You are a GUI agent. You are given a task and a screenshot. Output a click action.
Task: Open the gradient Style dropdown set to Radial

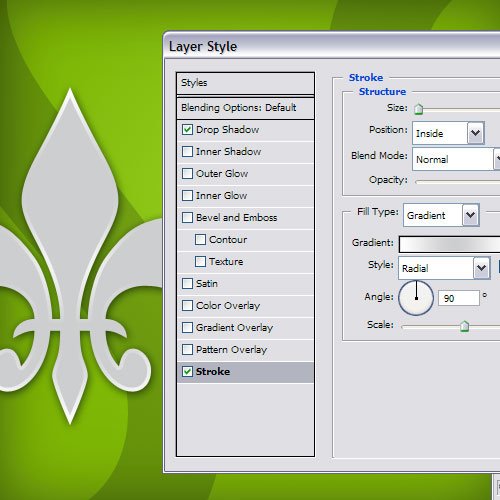click(444, 268)
